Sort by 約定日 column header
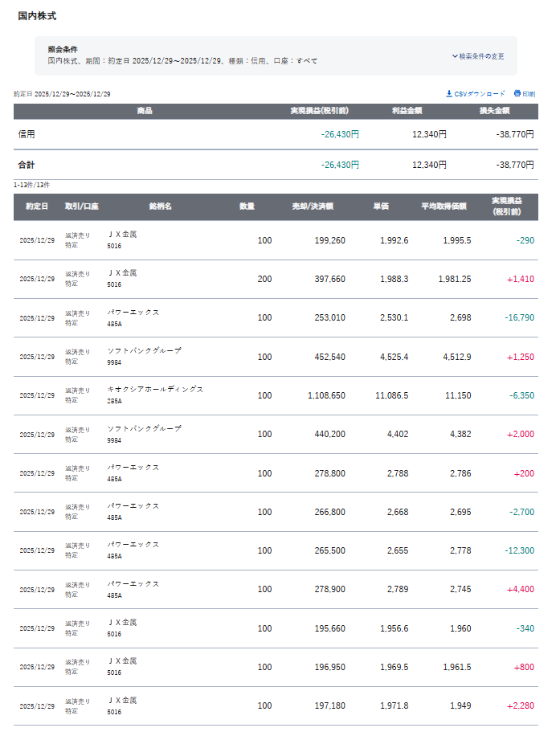This screenshot has width=560, height=736. (x=37, y=206)
